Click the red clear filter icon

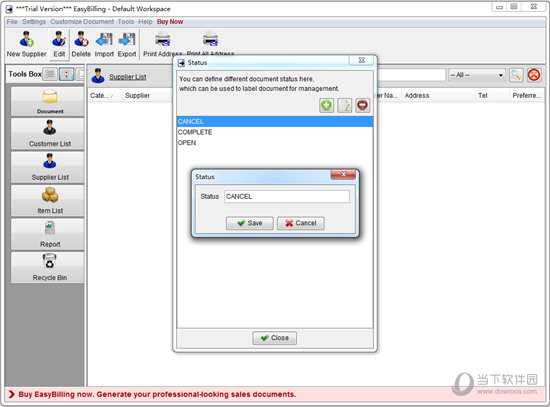(x=534, y=75)
